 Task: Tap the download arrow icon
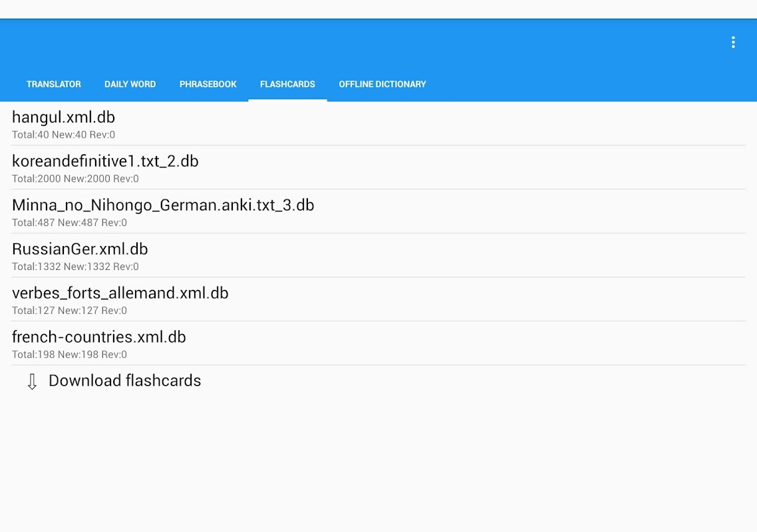pos(32,382)
